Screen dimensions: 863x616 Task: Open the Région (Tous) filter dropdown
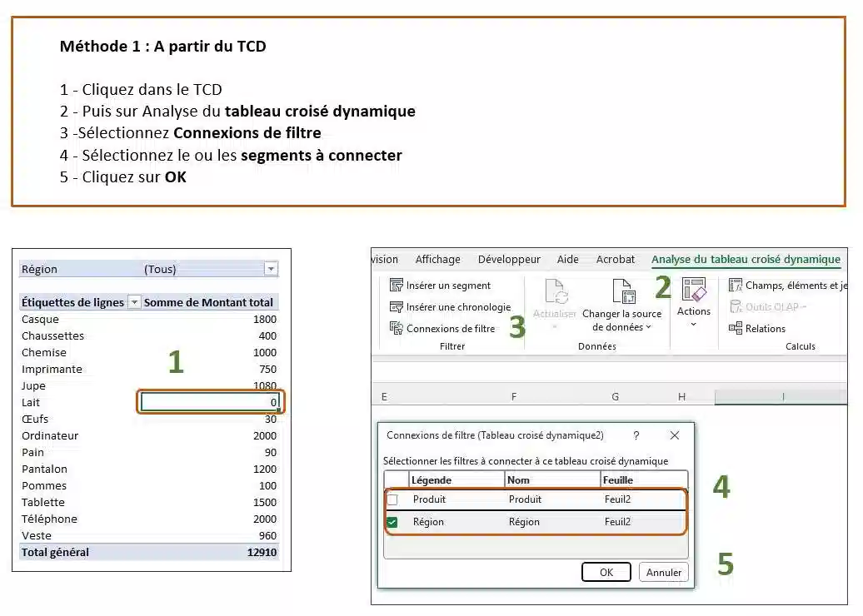click(271, 269)
